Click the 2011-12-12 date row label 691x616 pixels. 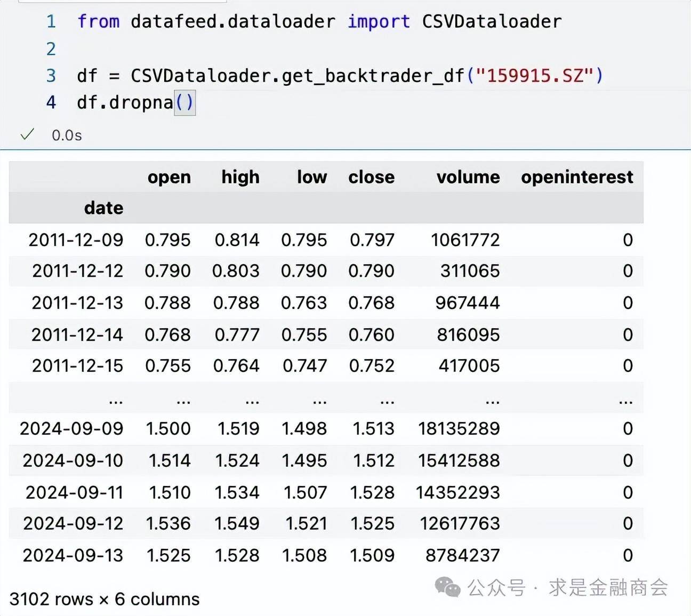coord(77,271)
